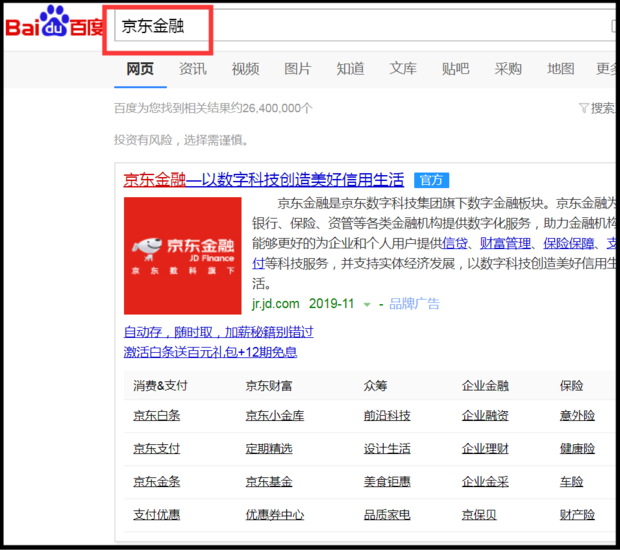Open the 视频 tab
620x550 pixels.
pos(245,69)
